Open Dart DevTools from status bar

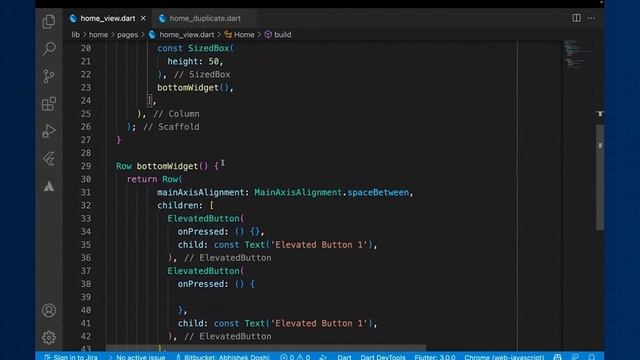[x=383, y=357]
